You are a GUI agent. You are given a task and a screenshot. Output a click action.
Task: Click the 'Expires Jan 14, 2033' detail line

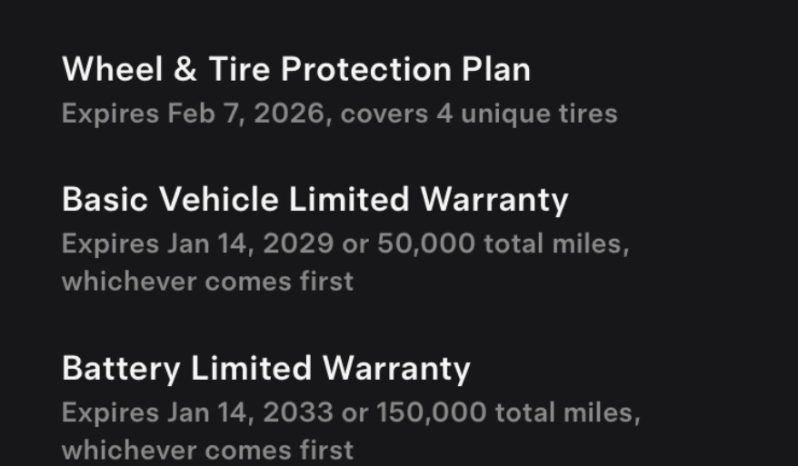(x=197, y=413)
